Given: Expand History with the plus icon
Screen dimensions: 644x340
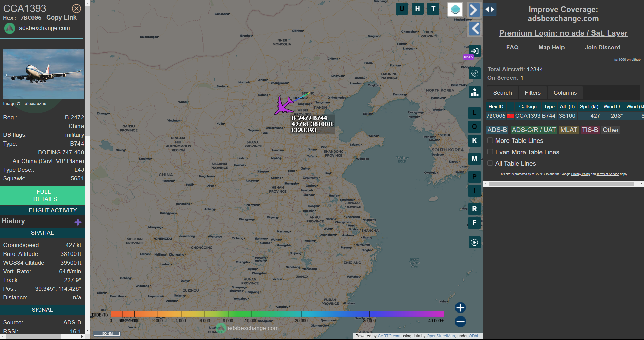Looking at the screenshot, I should click(x=78, y=222).
